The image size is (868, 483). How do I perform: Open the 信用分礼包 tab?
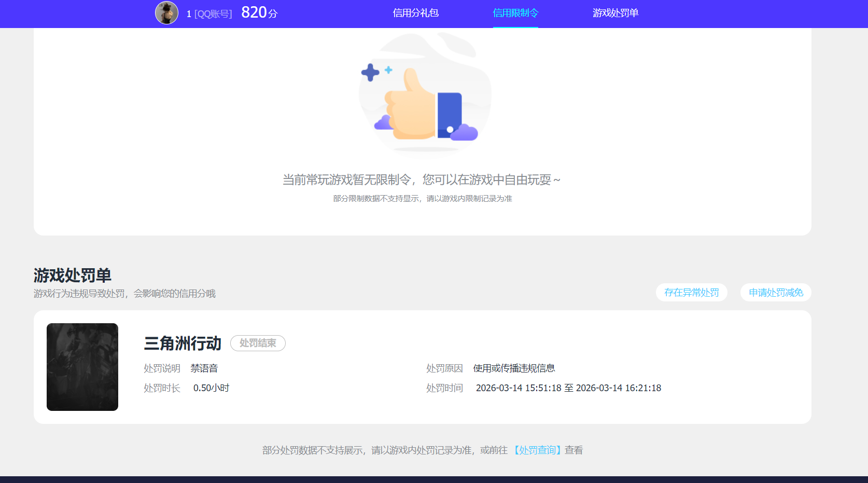(x=416, y=13)
